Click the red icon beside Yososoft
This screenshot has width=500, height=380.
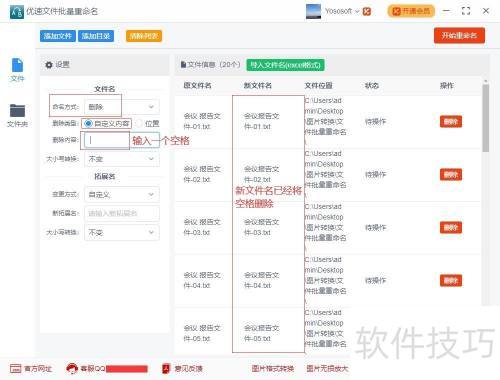click(367, 12)
